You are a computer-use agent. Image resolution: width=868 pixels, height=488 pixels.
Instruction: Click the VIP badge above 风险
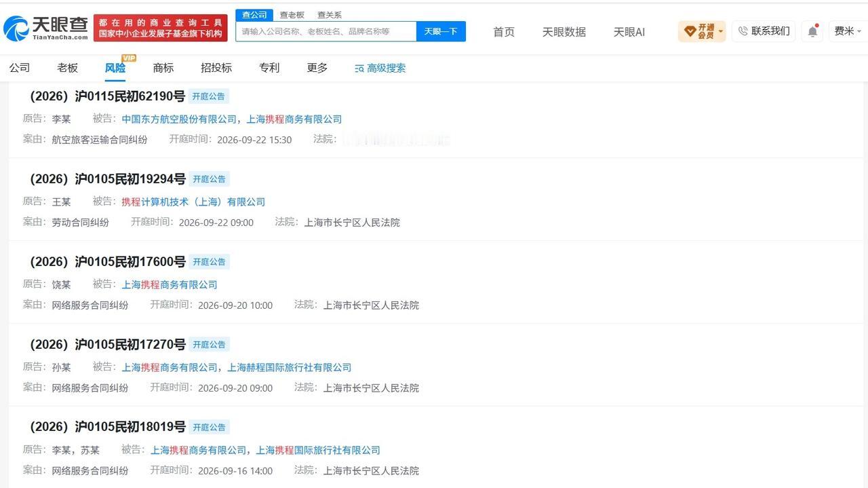tap(129, 58)
